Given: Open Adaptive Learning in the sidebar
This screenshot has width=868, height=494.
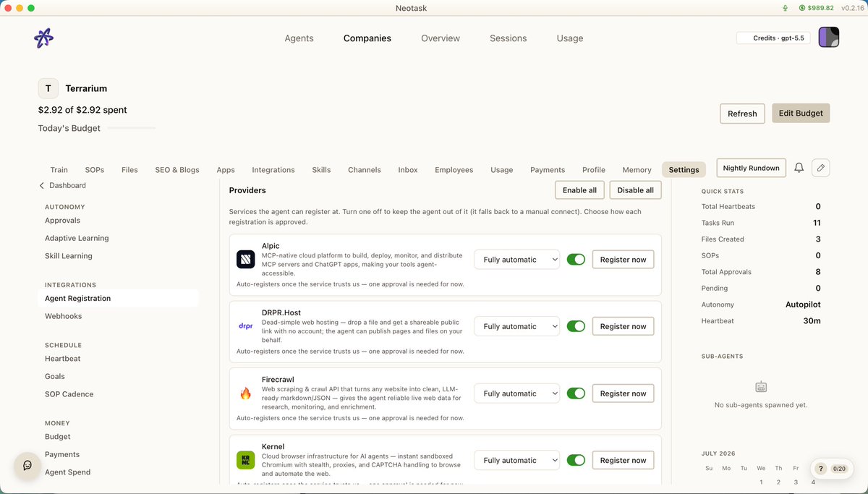Looking at the screenshot, I should [x=77, y=238].
